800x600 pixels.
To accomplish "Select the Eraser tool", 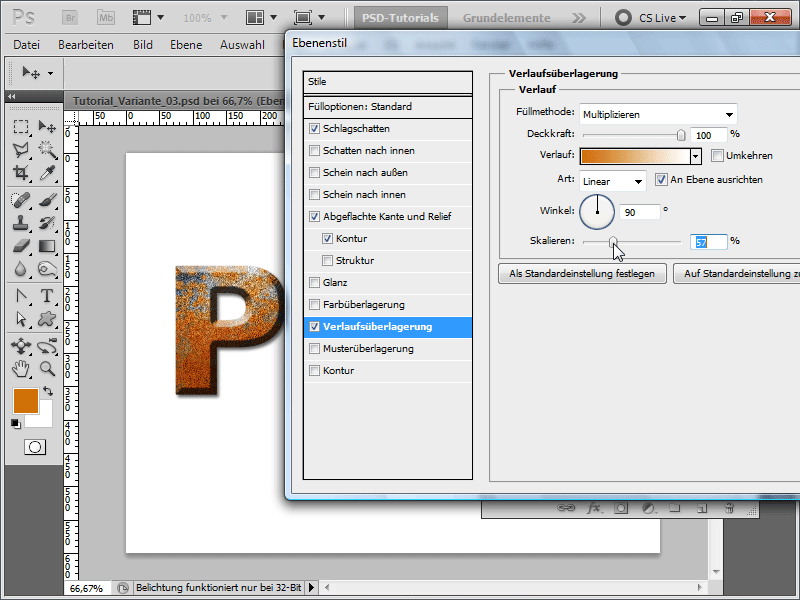I will [x=21, y=246].
